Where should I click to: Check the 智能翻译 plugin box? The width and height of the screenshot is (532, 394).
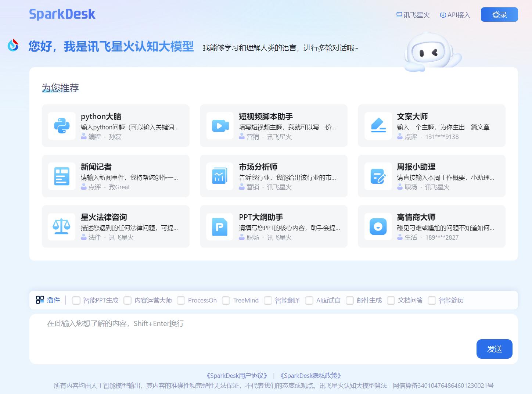click(268, 300)
